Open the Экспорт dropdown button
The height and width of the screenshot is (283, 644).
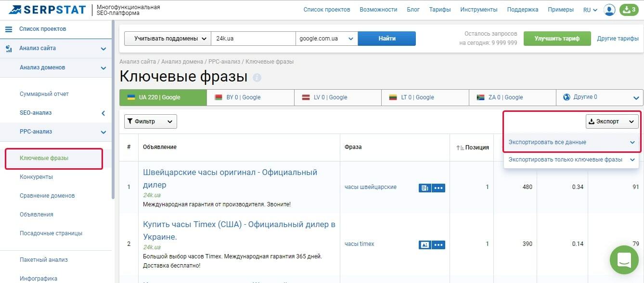tap(612, 121)
